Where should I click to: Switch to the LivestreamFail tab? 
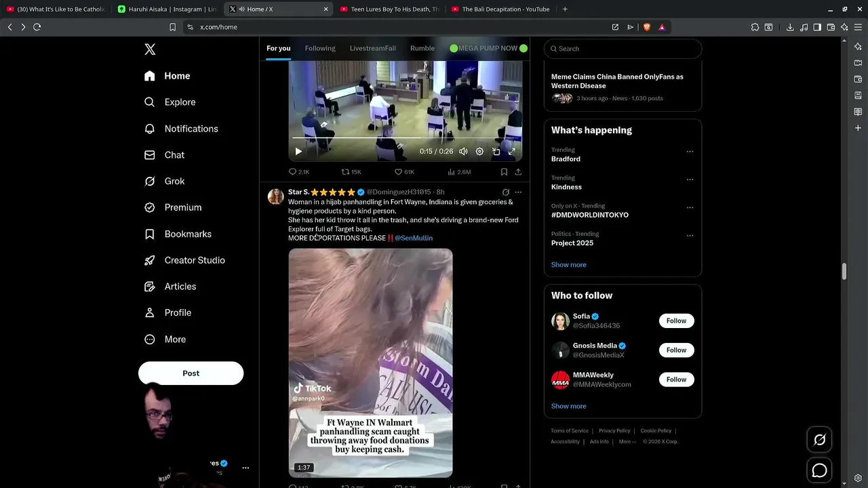pyautogui.click(x=372, y=48)
